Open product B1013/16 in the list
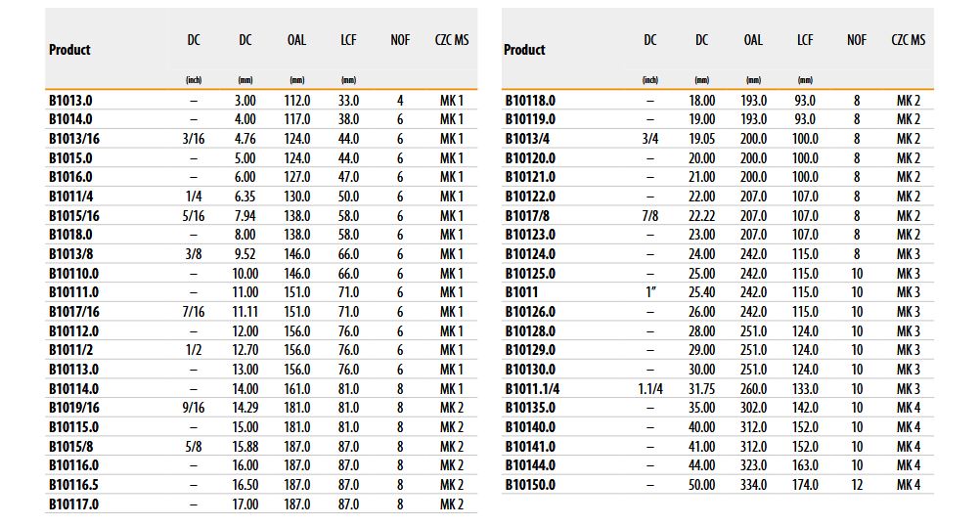The image size is (980, 526). 74,139
